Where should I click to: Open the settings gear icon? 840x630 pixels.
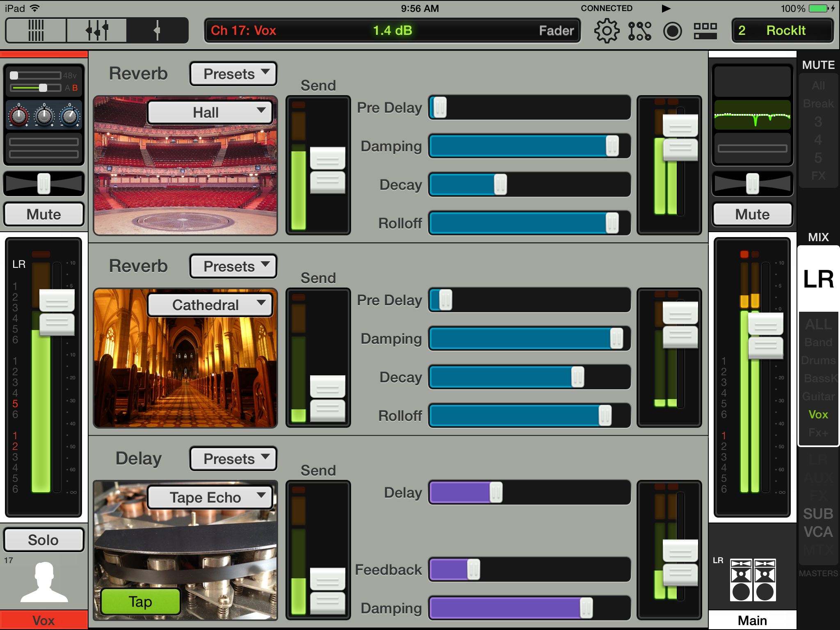tap(606, 31)
